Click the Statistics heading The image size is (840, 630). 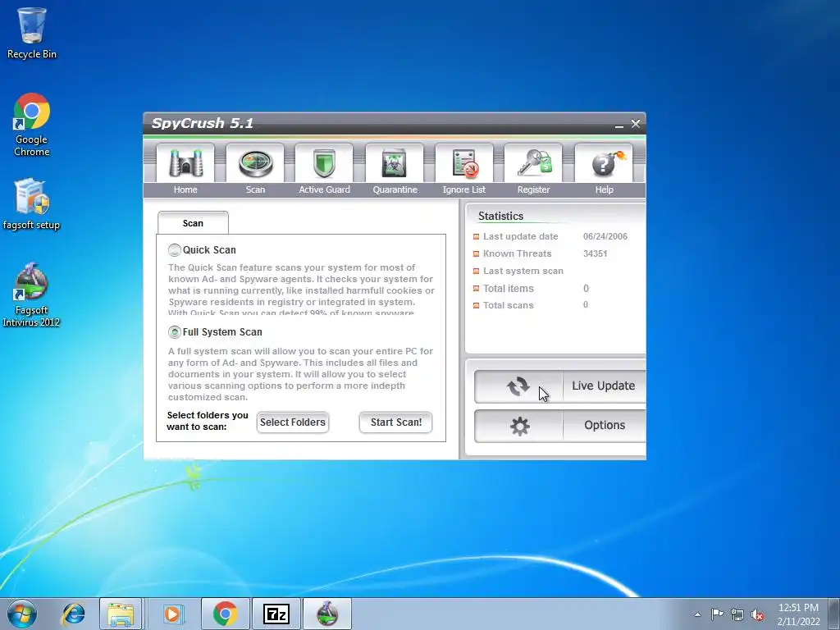pyautogui.click(x=500, y=216)
